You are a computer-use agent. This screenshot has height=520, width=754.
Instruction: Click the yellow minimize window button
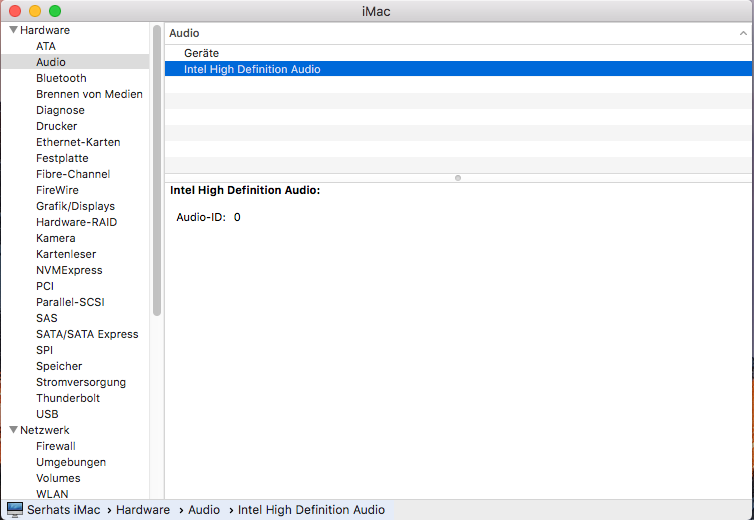coord(35,11)
